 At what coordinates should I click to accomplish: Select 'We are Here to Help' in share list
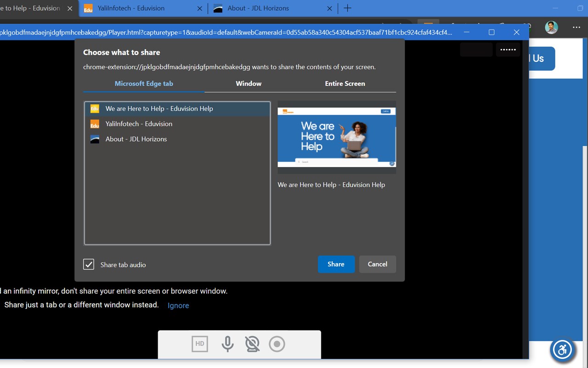[177, 109]
